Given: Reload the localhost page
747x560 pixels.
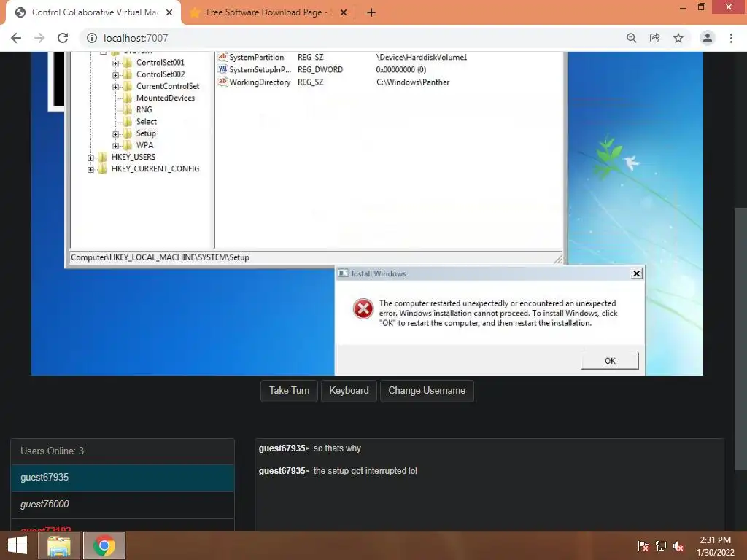Looking at the screenshot, I should click(63, 38).
